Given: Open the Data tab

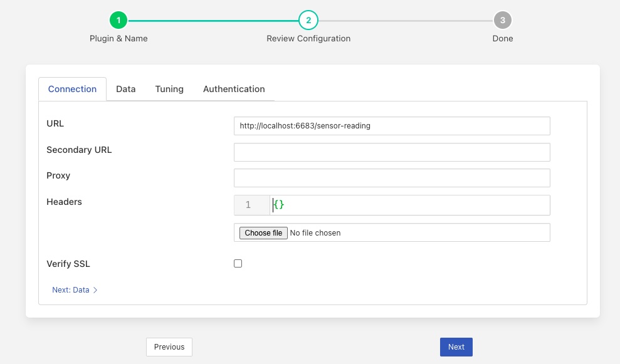Looking at the screenshot, I should point(126,89).
